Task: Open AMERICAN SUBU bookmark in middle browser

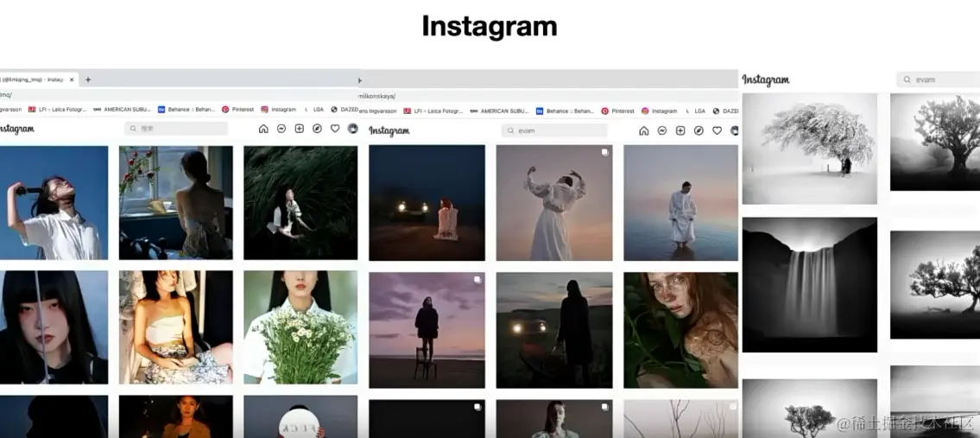Action: click(x=499, y=111)
